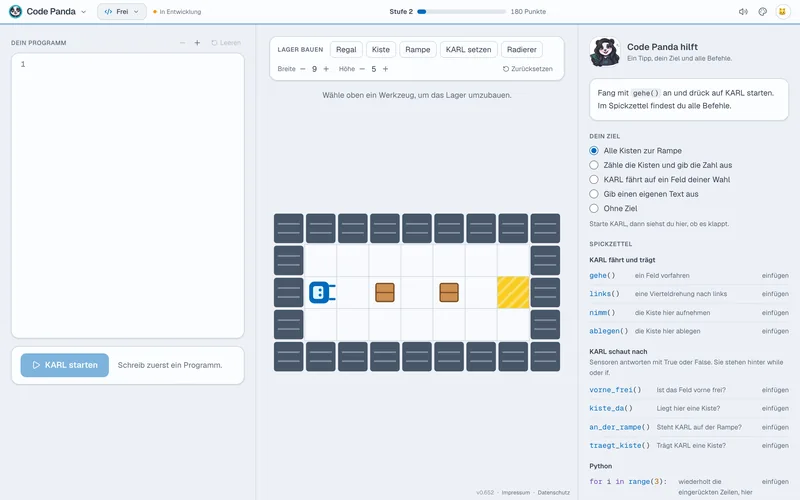This screenshot has height=500, width=800.
Task: Insert traegt_kiste() via its einfügen button
Action: pyautogui.click(x=775, y=445)
